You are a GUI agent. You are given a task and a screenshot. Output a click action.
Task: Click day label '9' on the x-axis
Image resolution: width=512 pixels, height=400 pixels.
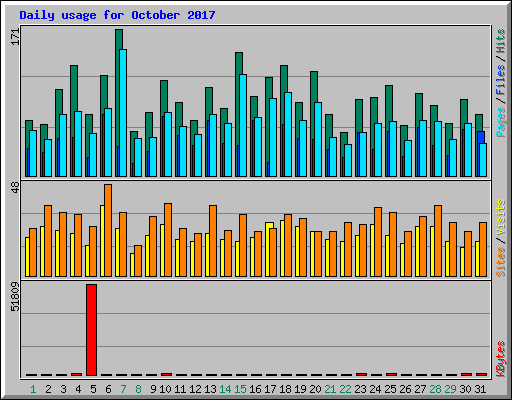[153, 389]
